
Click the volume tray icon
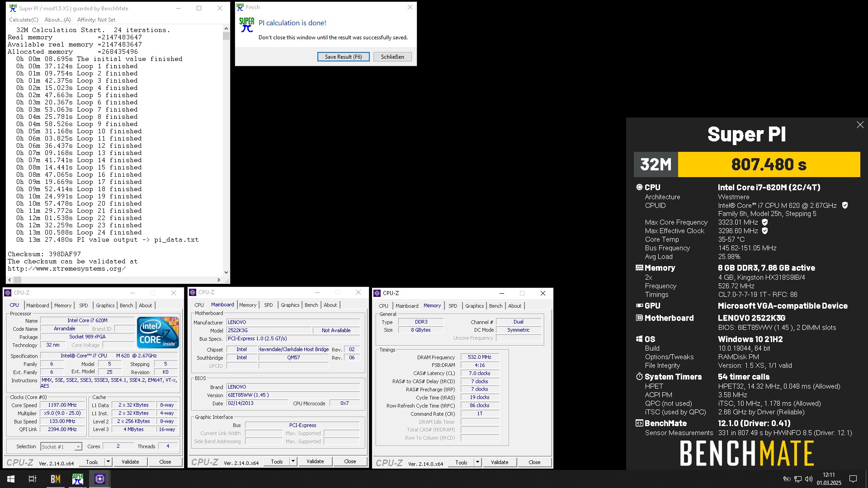(x=809, y=479)
